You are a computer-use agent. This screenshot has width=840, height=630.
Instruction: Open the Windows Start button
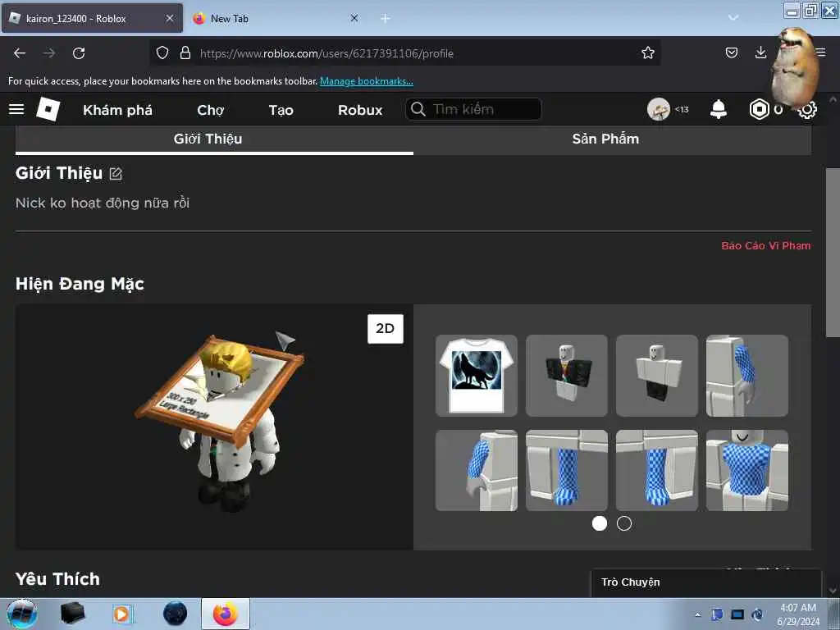click(22, 614)
